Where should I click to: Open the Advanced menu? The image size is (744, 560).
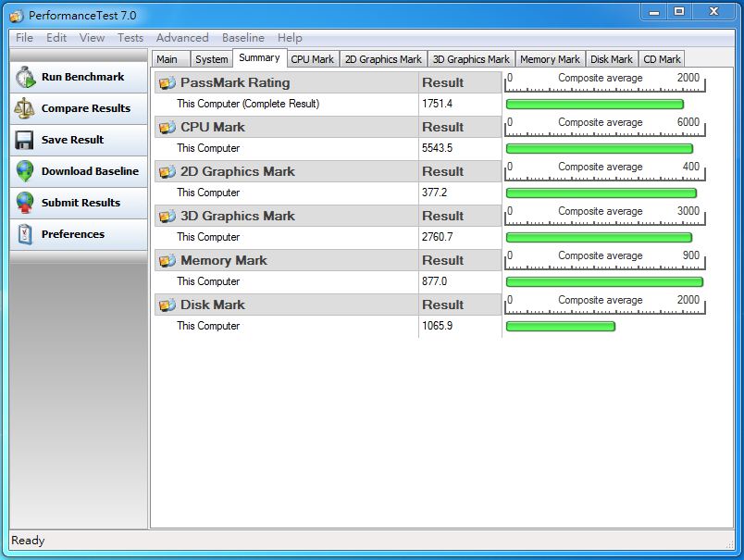pos(182,38)
